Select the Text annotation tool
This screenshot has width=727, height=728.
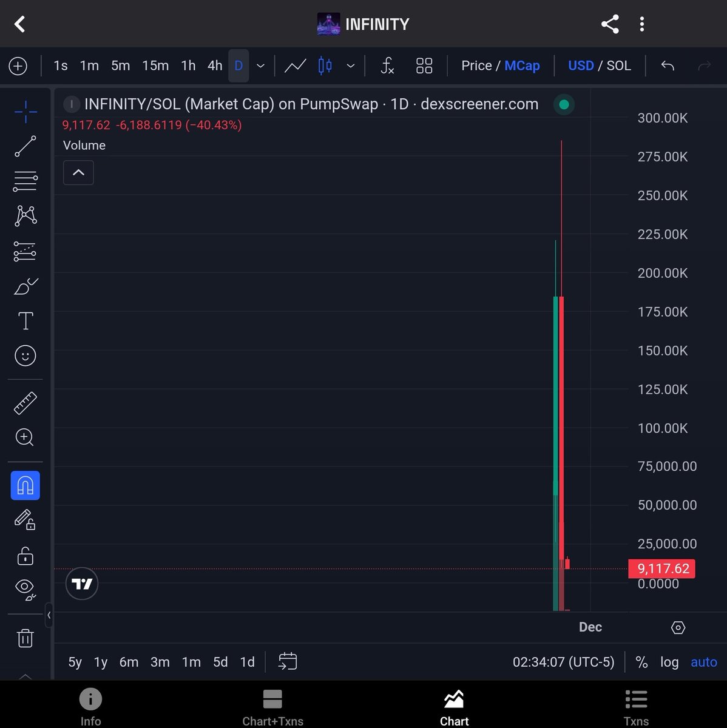(25, 321)
